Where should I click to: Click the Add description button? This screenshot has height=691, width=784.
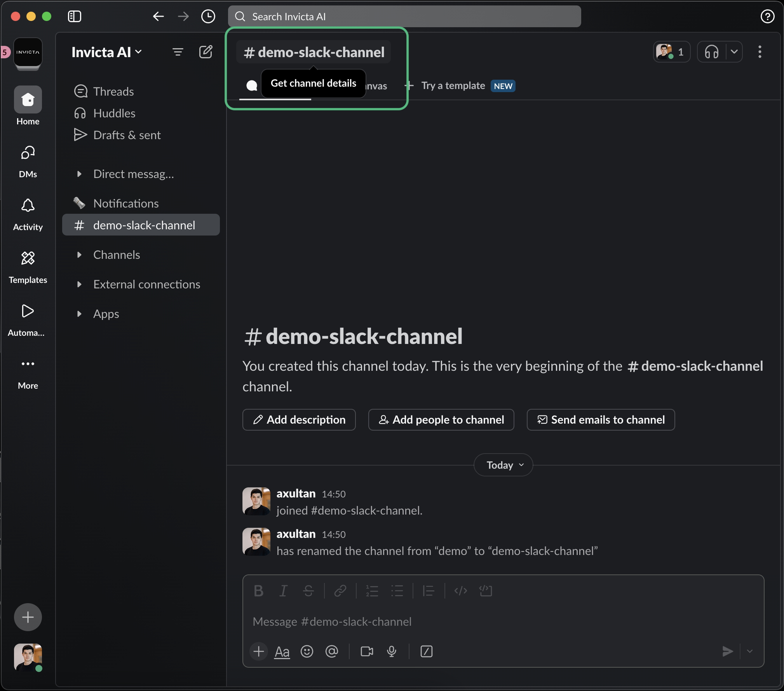point(298,420)
